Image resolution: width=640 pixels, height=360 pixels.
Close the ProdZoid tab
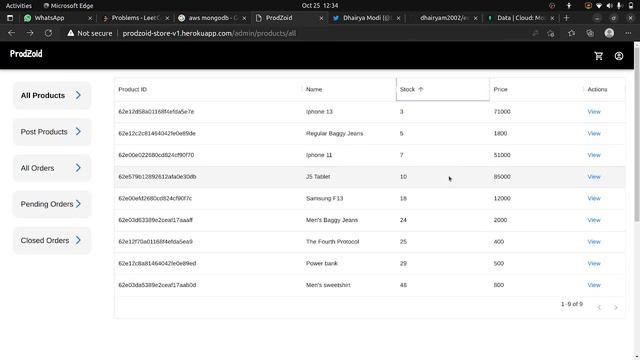pos(321,18)
